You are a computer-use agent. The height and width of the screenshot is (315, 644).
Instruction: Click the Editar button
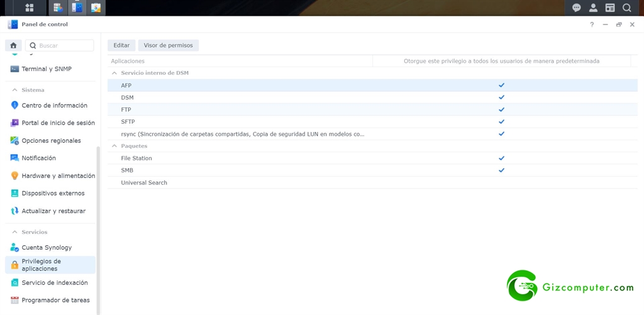(x=121, y=45)
